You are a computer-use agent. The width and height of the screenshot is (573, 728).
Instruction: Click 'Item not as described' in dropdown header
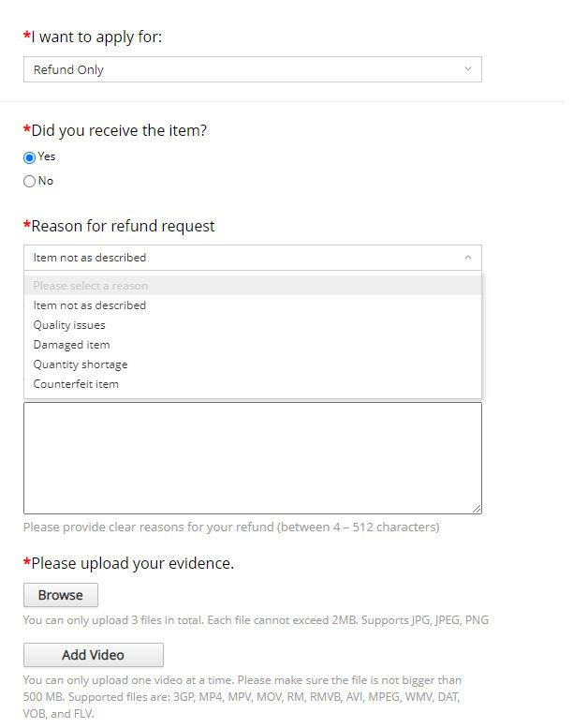click(x=90, y=258)
